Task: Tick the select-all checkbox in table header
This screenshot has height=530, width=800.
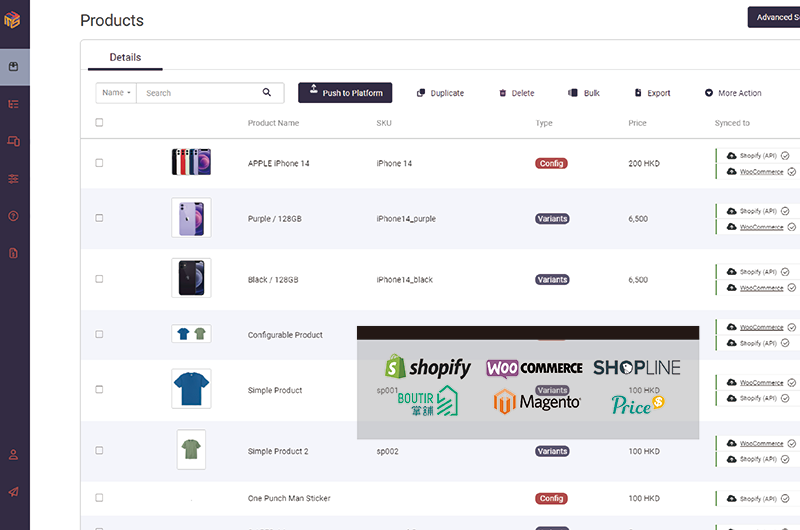Action: click(99, 123)
